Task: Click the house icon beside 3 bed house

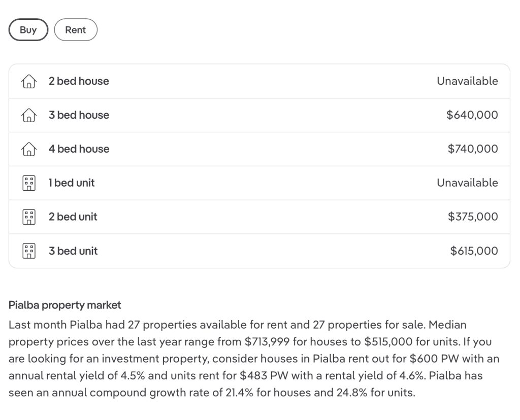Action: tap(29, 115)
